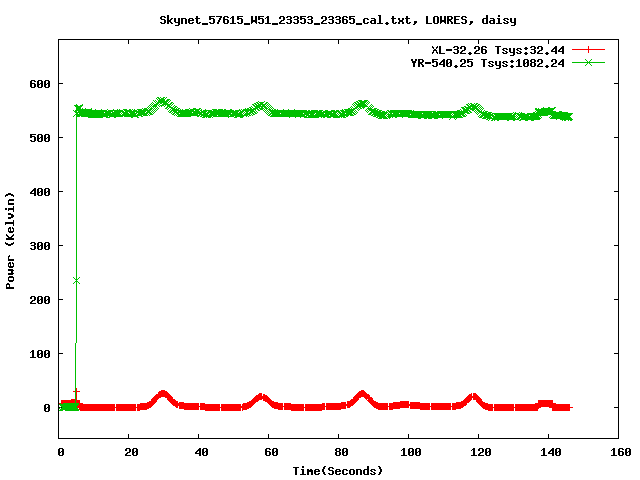Click the x-axis tick label 80
The height and width of the screenshot is (480, 640).
coord(341,452)
